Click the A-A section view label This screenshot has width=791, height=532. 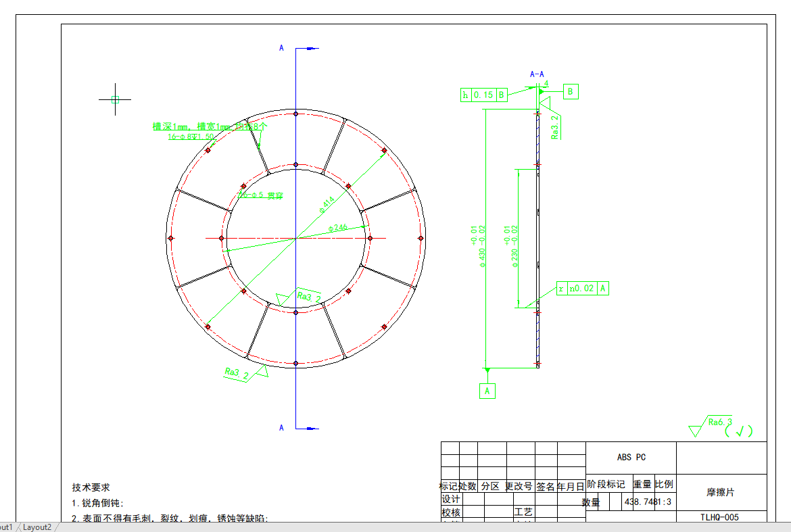537,74
